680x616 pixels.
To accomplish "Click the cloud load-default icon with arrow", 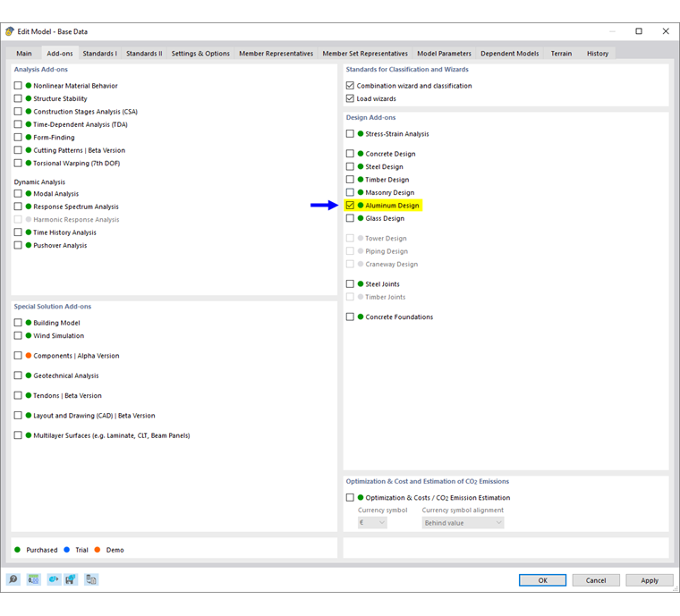I will [x=54, y=579].
